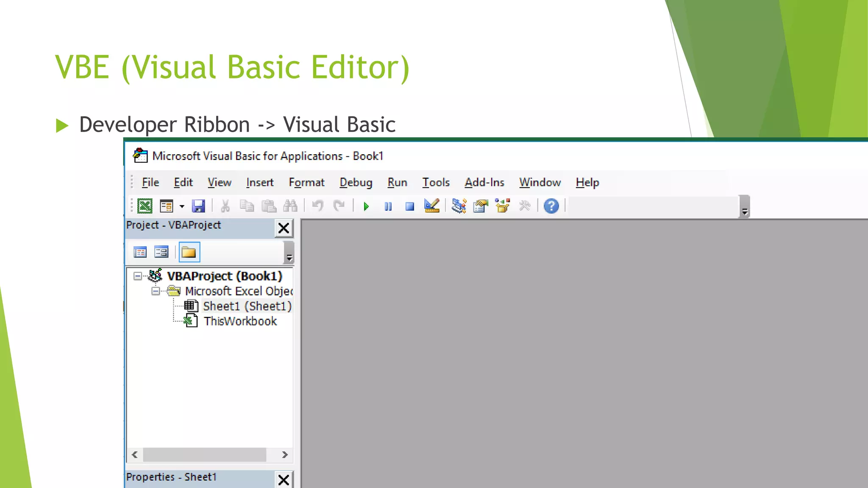Open the Window menu
The width and height of the screenshot is (868, 488).
point(540,183)
